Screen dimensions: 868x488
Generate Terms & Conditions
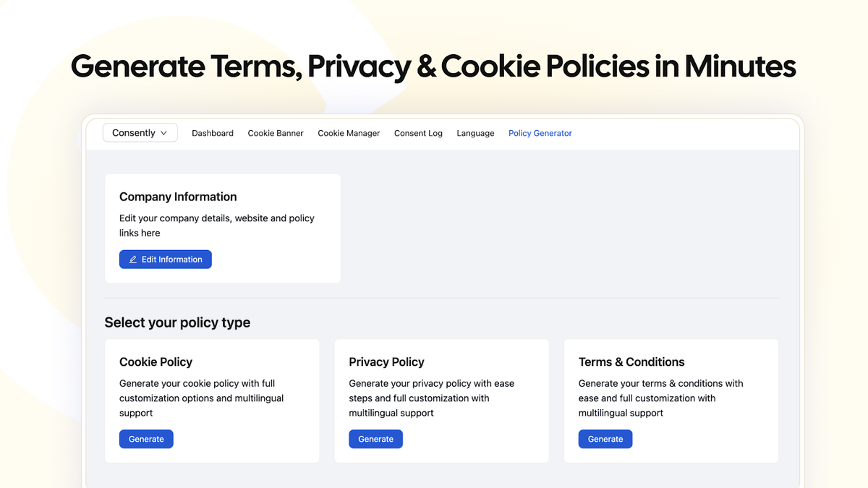[605, 439]
